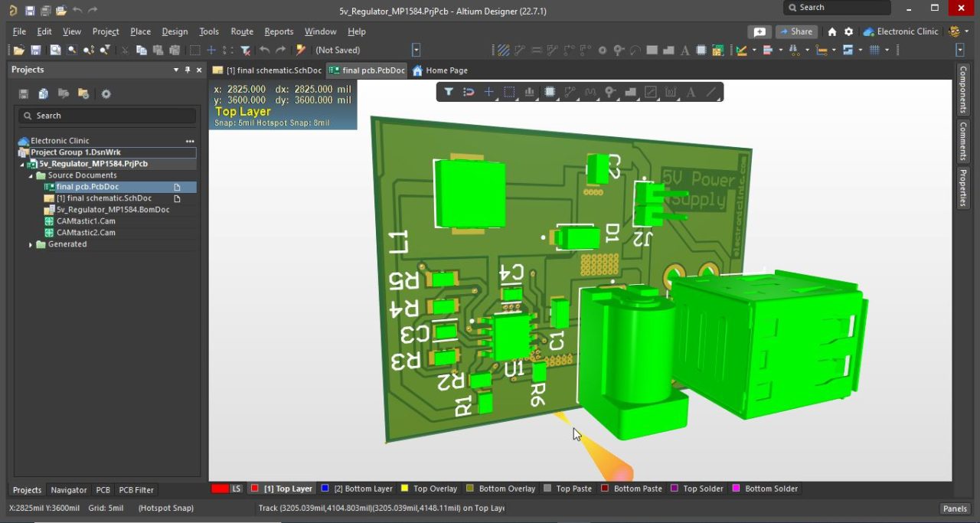This screenshot has width=980, height=523.
Task: Switch to the Home Page tab
Action: coord(440,70)
